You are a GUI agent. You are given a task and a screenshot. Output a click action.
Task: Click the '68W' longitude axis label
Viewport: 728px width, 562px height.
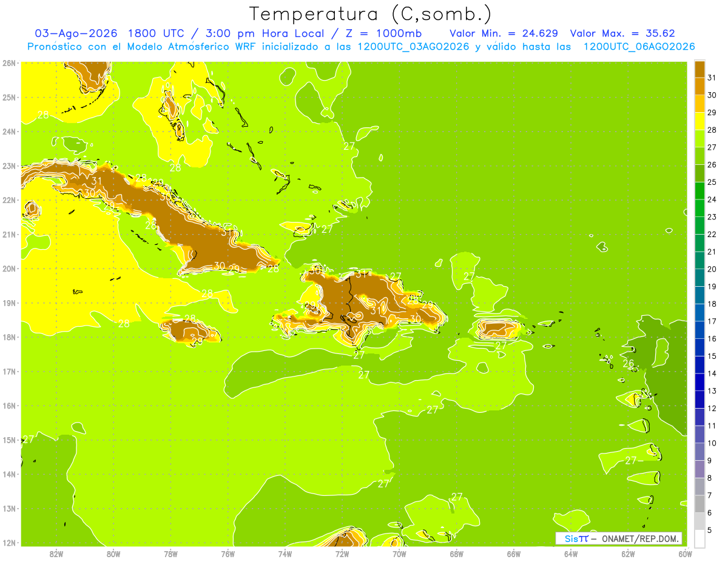click(x=456, y=554)
